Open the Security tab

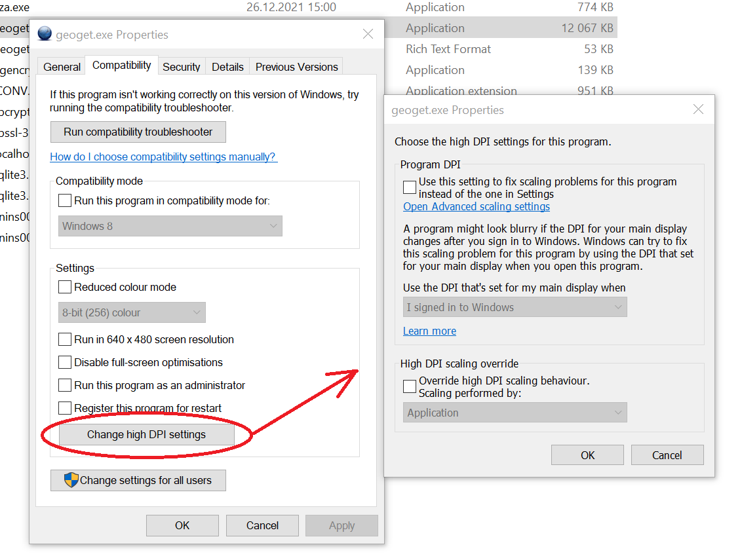tap(182, 67)
